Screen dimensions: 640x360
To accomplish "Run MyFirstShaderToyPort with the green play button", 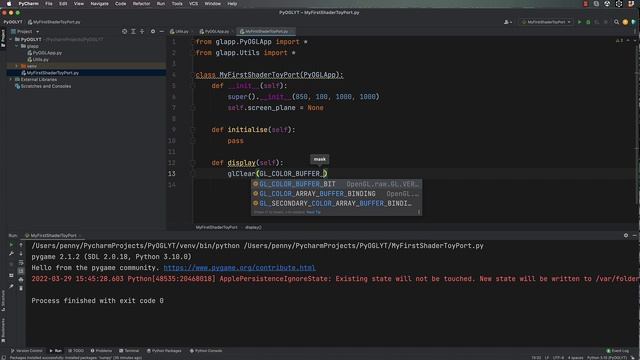I will point(579,22).
